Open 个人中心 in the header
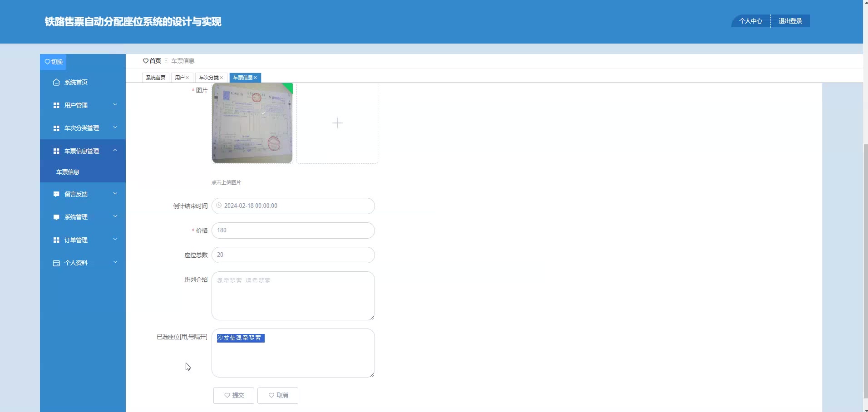Screen dimensions: 868x412 click(x=751, y=21)
